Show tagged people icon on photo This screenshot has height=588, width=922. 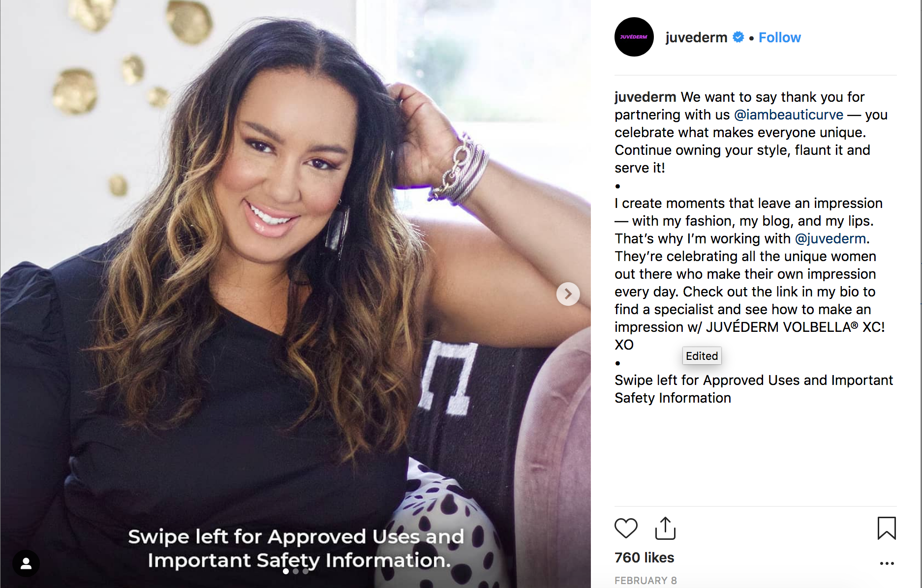pos(26,563)
